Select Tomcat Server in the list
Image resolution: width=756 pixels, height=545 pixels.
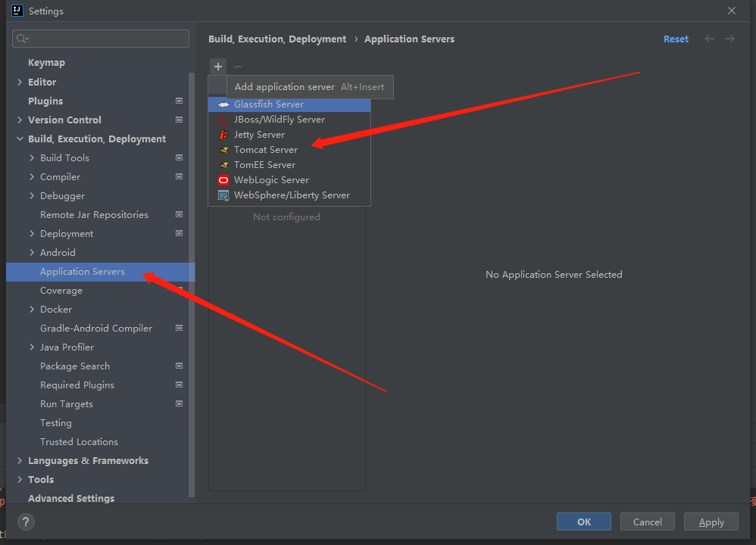pos(289,150)
